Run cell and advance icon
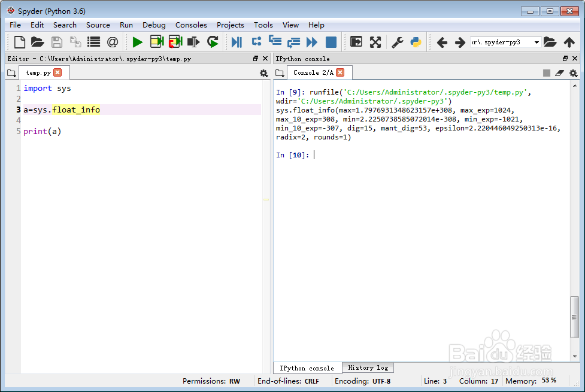The image size is (585, 392). click(x=175, y=42)
